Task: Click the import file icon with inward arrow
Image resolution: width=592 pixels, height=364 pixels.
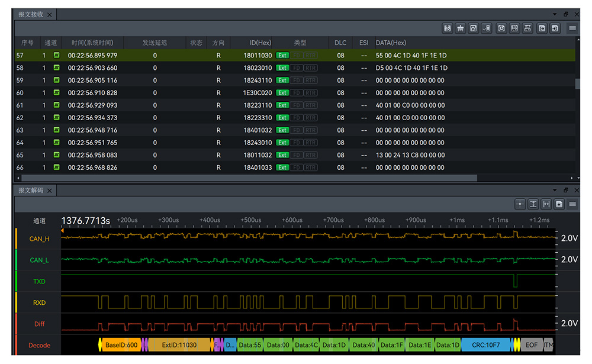Action: 555,28
